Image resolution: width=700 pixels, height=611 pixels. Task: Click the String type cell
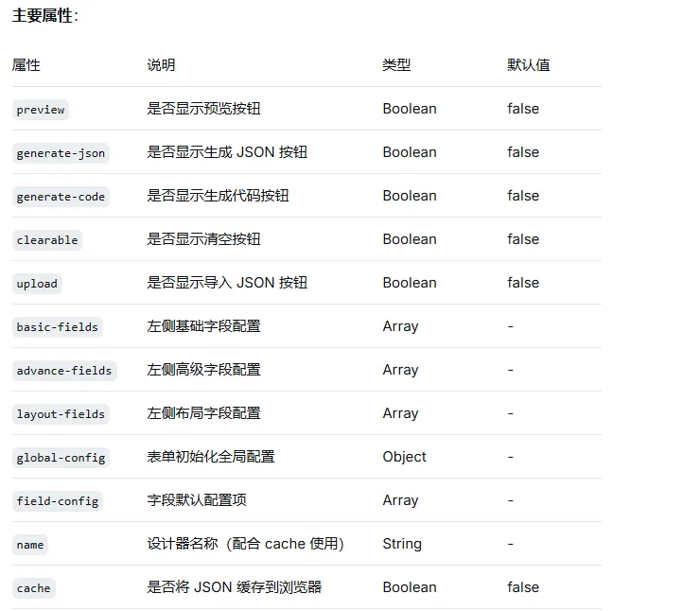pos(402,544)
